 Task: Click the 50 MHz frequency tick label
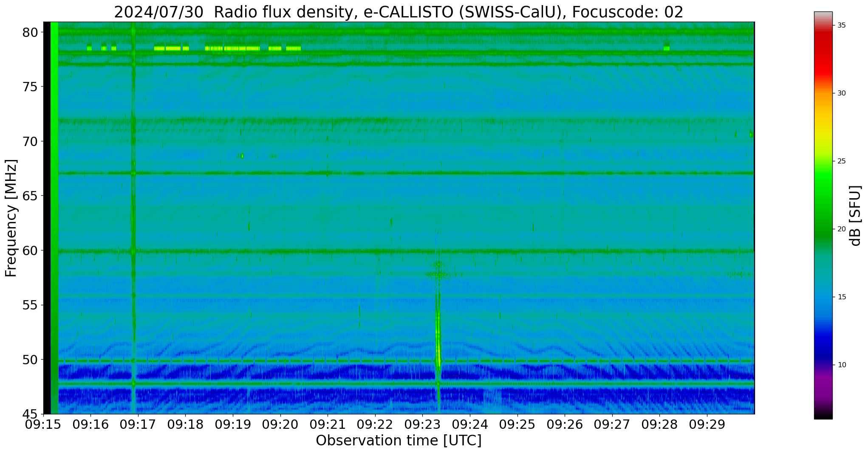30,360
